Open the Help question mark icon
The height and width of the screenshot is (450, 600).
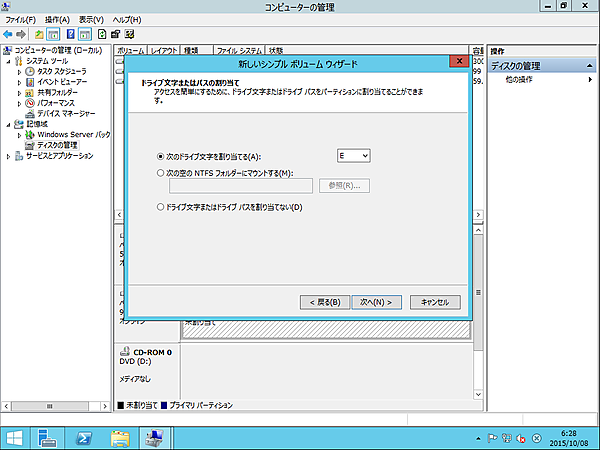click(70, 34)
